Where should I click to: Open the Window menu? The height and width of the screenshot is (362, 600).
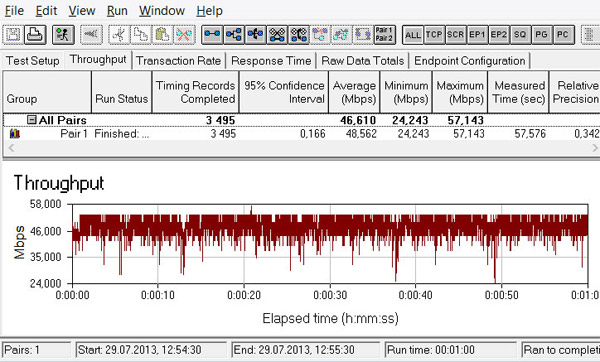[162, 11]
